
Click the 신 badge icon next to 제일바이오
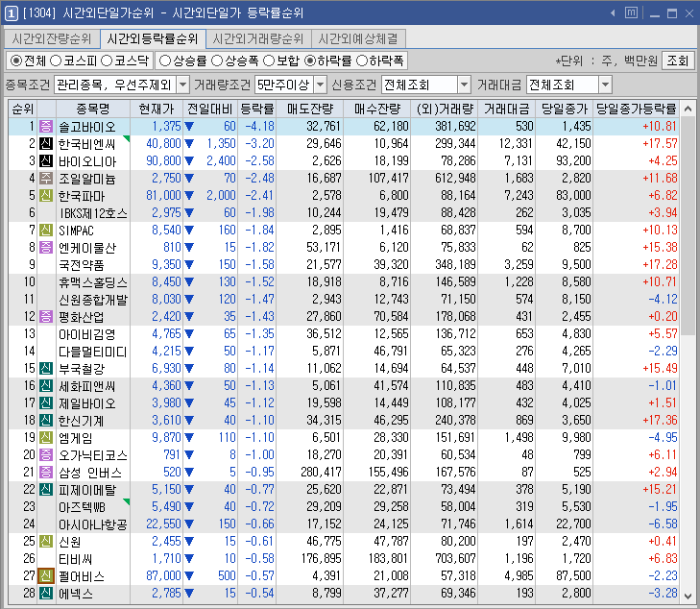[46, 403]
